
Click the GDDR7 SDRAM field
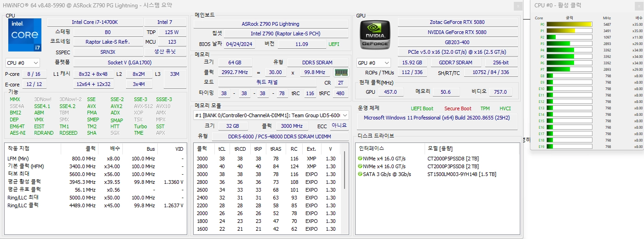pos(456,63)
